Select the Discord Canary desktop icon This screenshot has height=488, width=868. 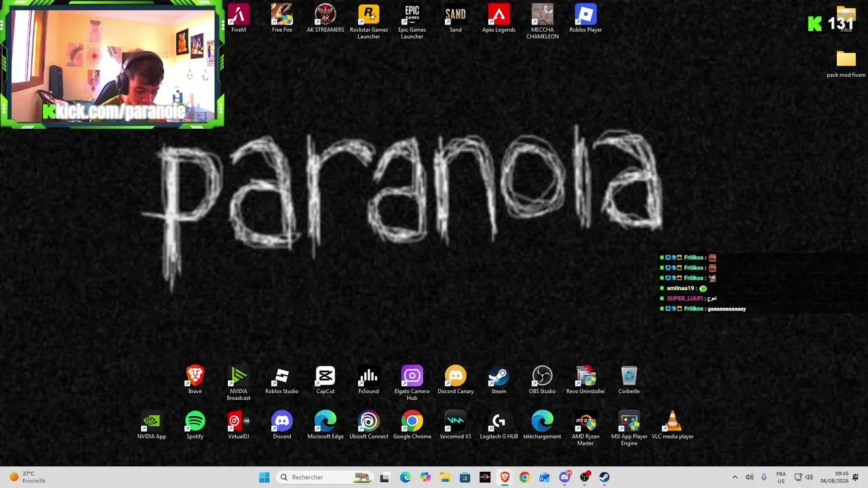(456, 380)
